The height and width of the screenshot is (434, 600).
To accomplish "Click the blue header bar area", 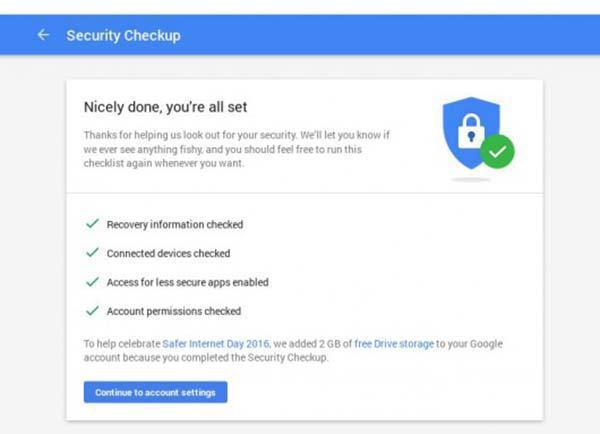I will pyautogui.click(x=300, y=35).
